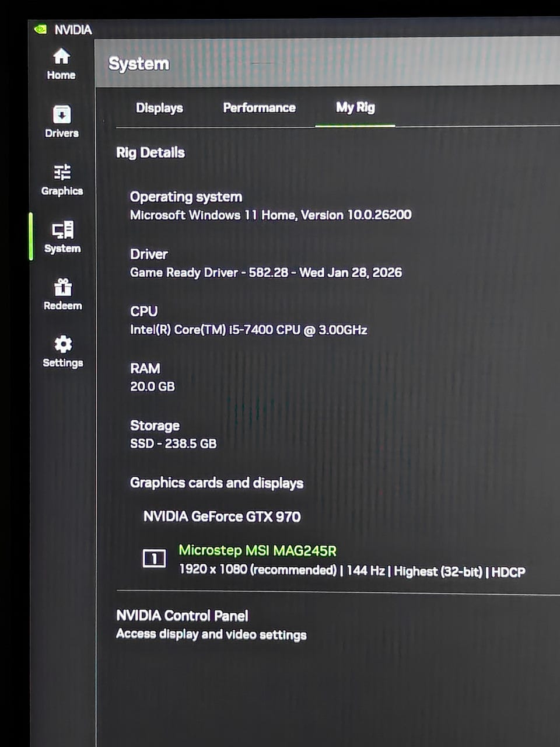This screenshot has width=560, height=747.
Task: Open the Home section in sidebar
Action: click(x=61, y=64)
